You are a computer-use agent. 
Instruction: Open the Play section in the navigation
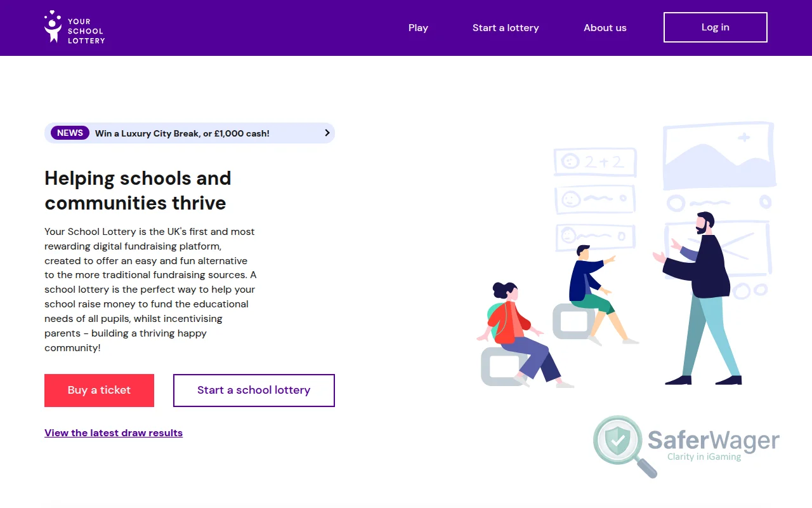tap(418, 27)
